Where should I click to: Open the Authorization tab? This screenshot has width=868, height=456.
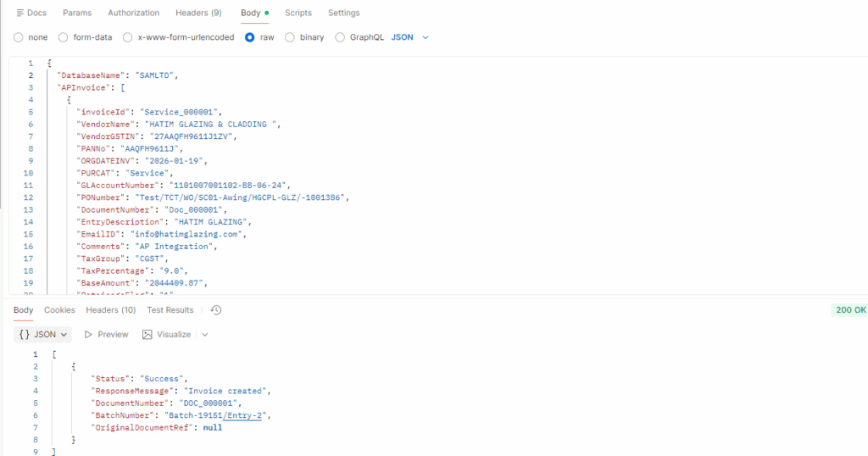(133, 13)
